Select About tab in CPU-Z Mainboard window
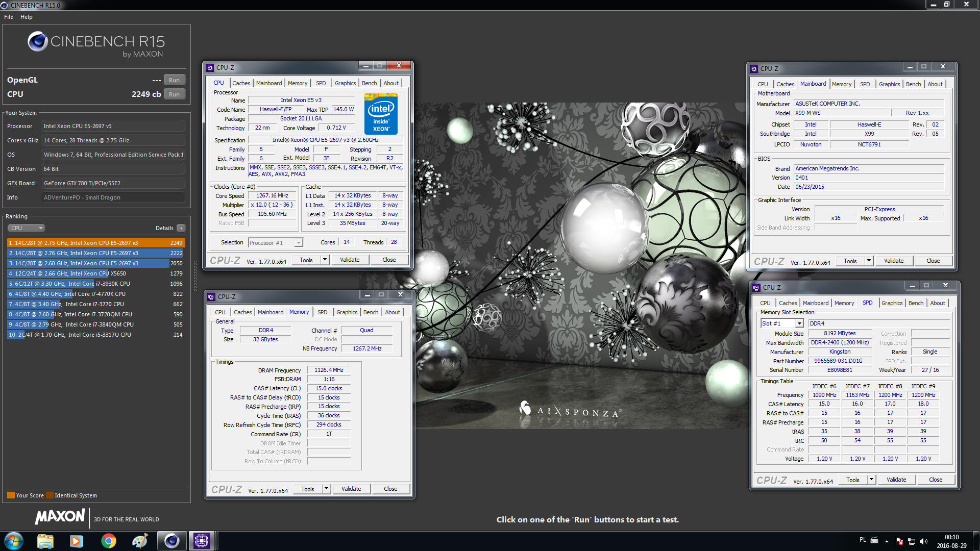This screenshot has height=551, width=980. [935, 84]
